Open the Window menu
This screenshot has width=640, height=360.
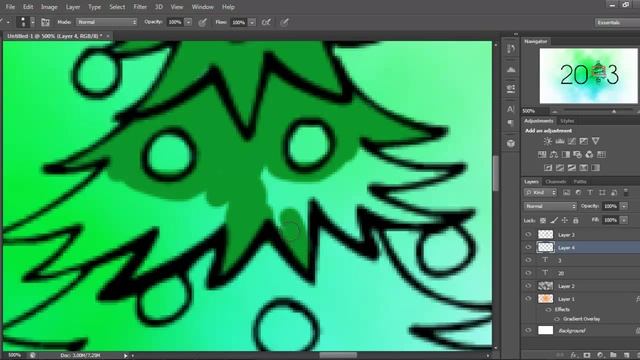click(x=202, y=7)
